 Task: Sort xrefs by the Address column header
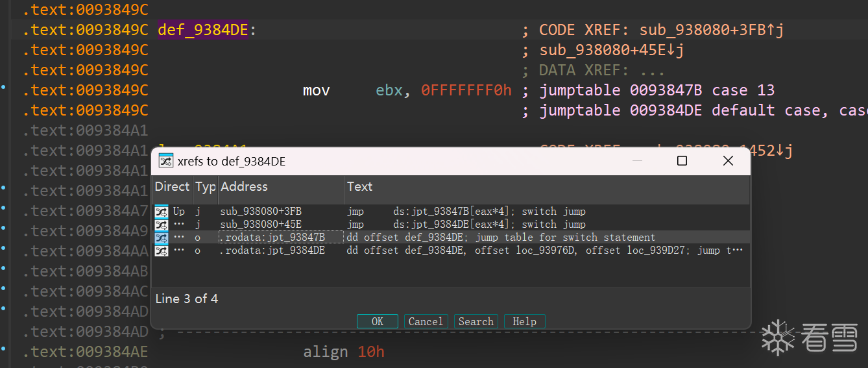[244, 187]
